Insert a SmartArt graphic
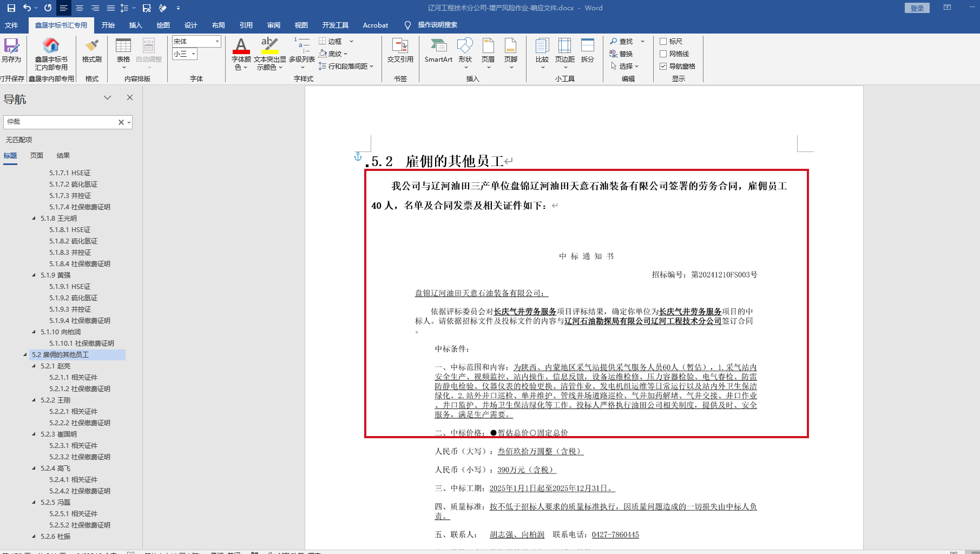This screenshot has width=980, height=554. point(438,51)
